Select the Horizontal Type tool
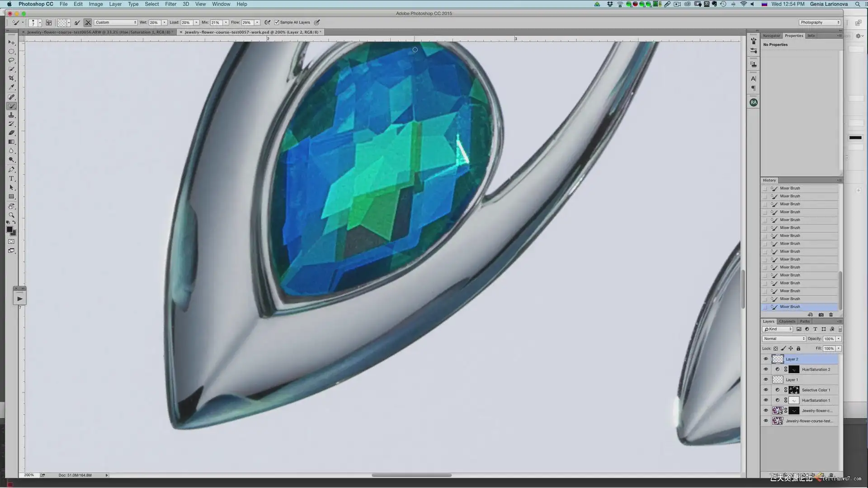The width and height of the screenshot is (868, 488). click(x=11, y=178)
